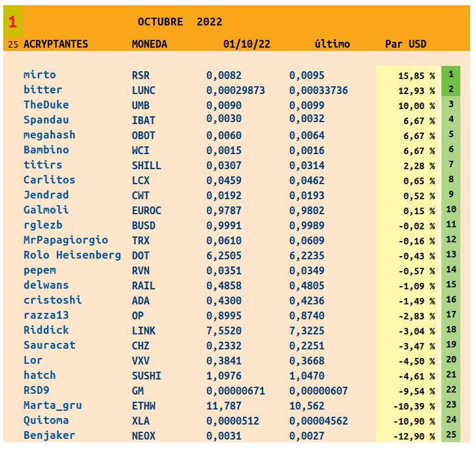Viewport: 476px width, 452px height.
Task: Click the OCTUBRE 2022 title
Action: click(x=180, y=22)
